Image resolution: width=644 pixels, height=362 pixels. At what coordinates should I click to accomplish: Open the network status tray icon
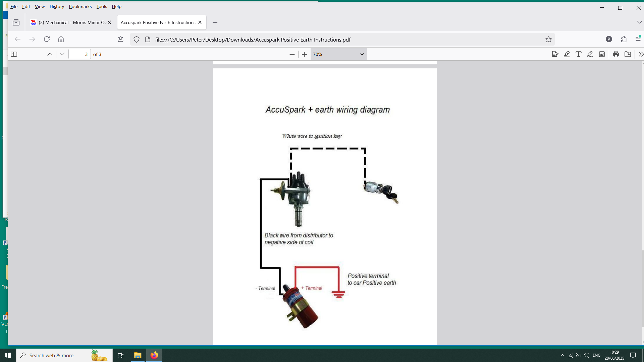coord(571,355)
